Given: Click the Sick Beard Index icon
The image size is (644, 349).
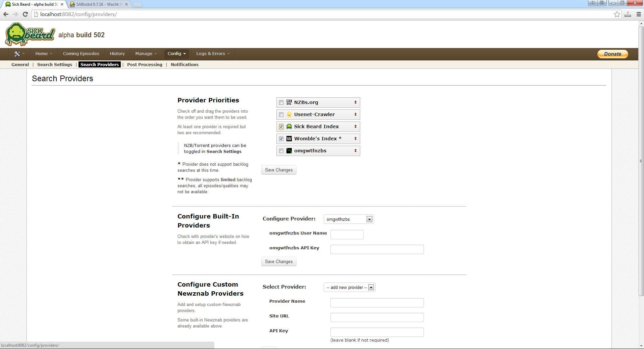Looking at the screenshot, I should pos(289,127).
